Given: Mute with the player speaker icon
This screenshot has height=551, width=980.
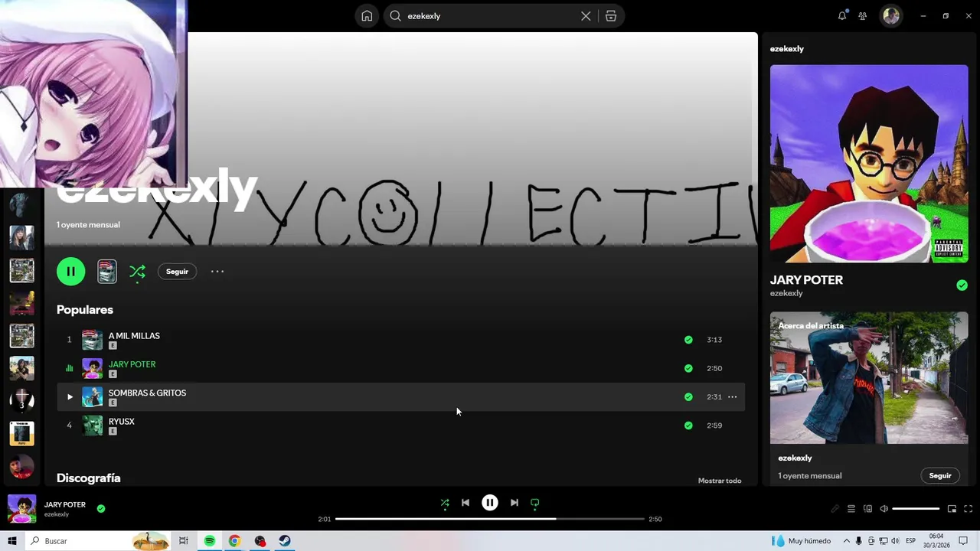Looking at the screenshot, I should [x=884, y=509].
